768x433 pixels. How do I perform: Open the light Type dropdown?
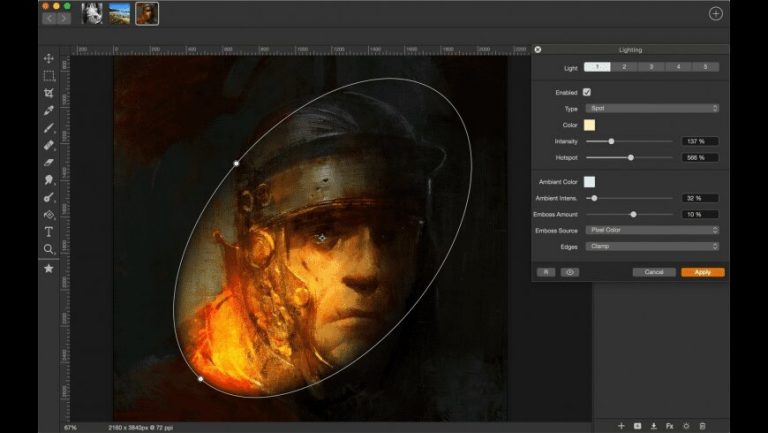point(652,108)
